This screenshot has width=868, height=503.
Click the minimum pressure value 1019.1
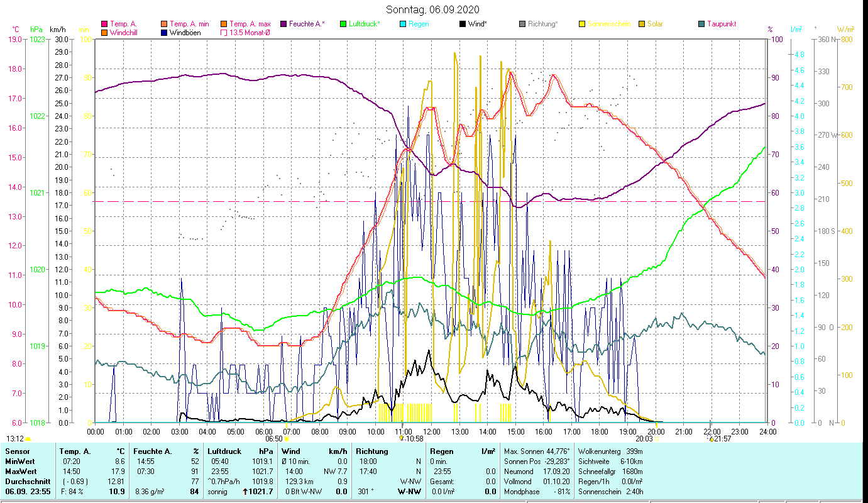263,462
